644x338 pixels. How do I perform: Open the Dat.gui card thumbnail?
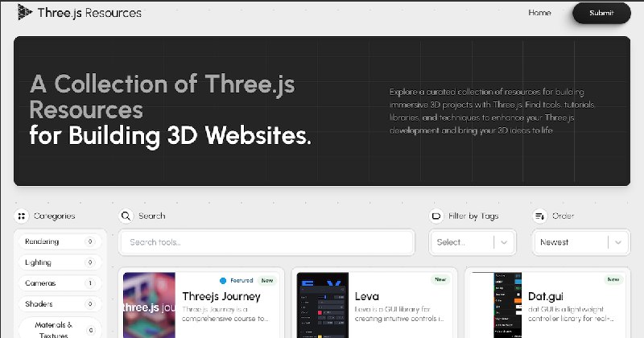tap(496, 305)
